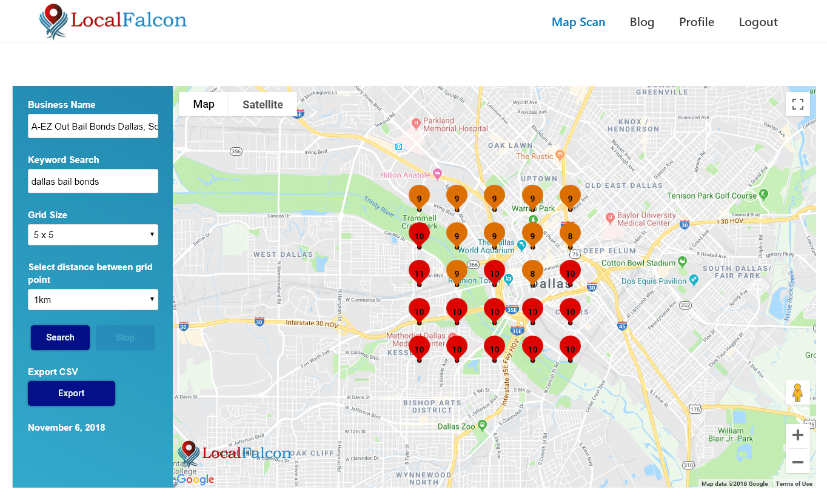827x504 pixels.
Task: Click the Hilton Anatole hotel icon
Action: (x=437, y=174)
